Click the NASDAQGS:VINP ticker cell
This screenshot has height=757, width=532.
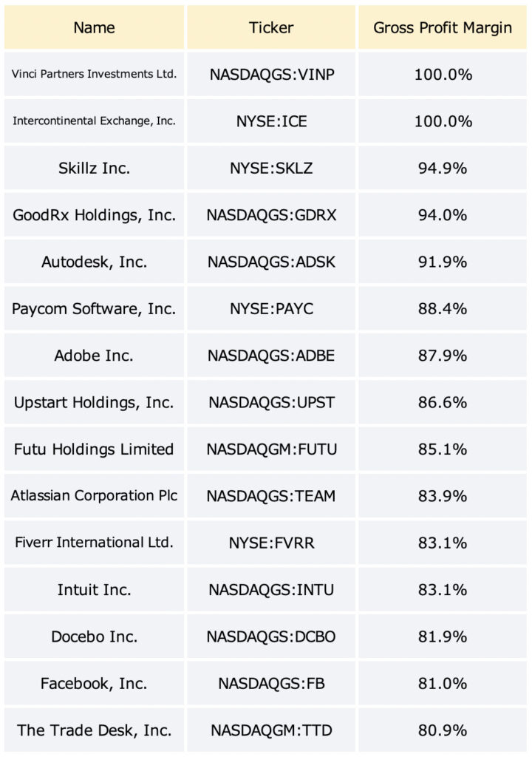271,74
